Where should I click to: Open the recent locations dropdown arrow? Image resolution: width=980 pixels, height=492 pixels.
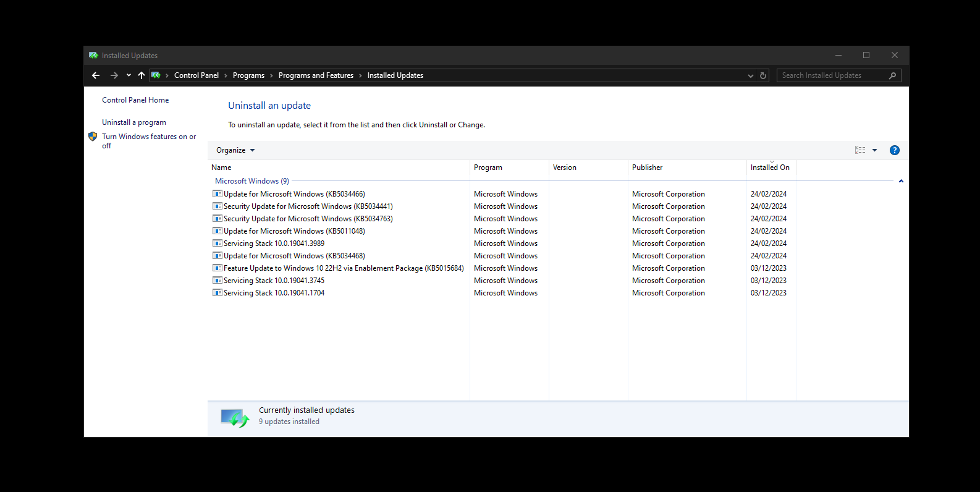129,75
